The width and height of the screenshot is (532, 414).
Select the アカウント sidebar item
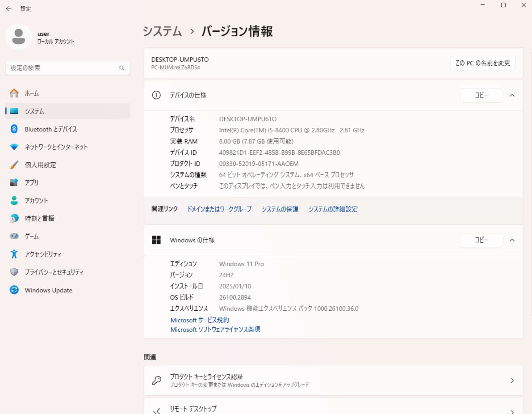[x=68, y=200]
